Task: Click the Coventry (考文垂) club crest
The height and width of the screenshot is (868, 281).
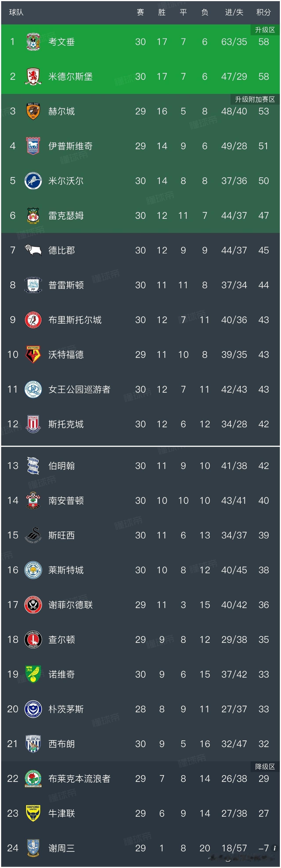Action: [x=33, y=42]
